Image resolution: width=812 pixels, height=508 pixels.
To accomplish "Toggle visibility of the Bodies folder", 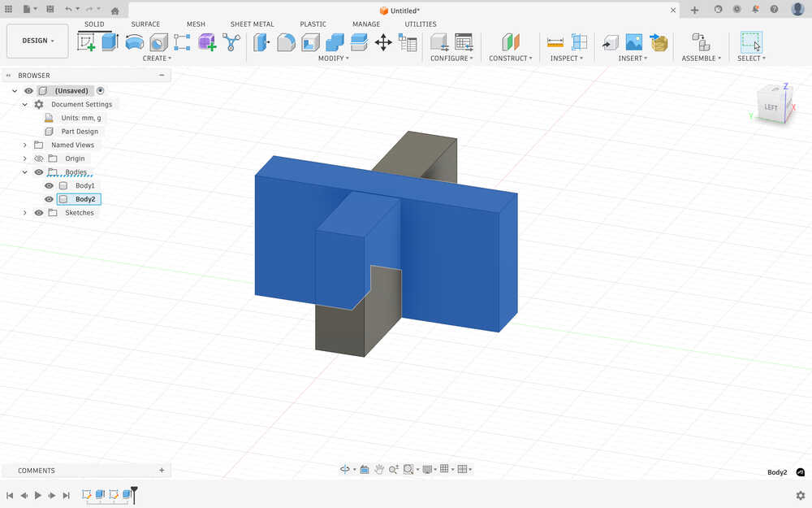I will coord(39,172).
